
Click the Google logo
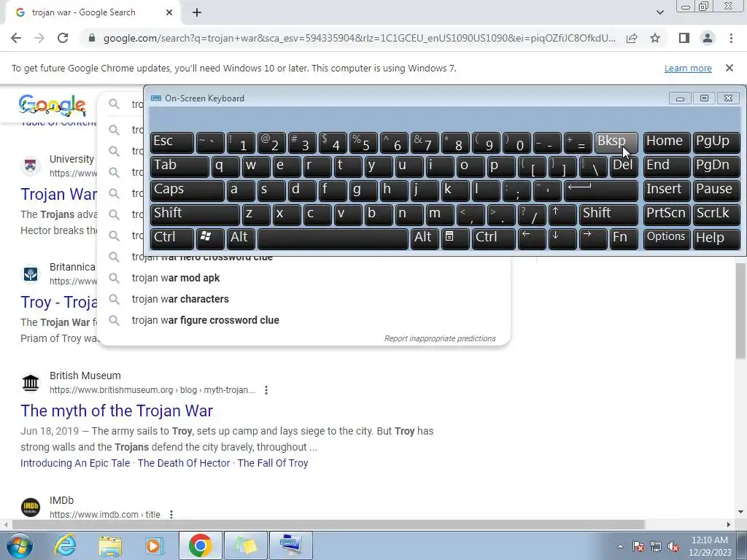click(53, 105)
